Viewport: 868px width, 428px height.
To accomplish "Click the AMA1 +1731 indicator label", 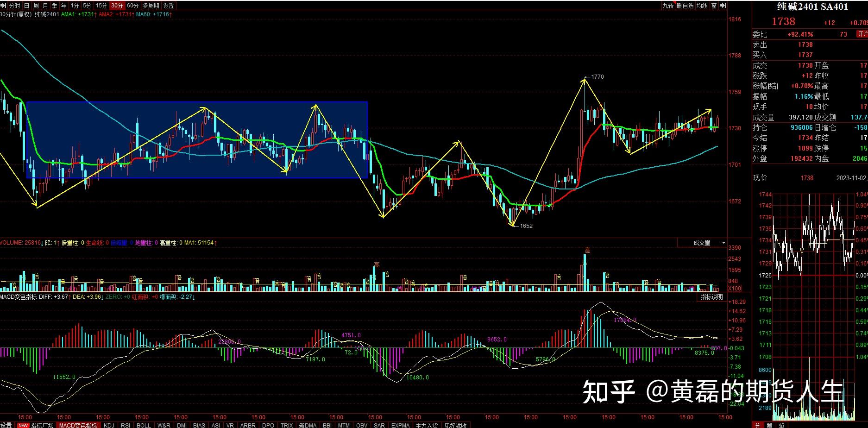I will [x=78, y=14].
